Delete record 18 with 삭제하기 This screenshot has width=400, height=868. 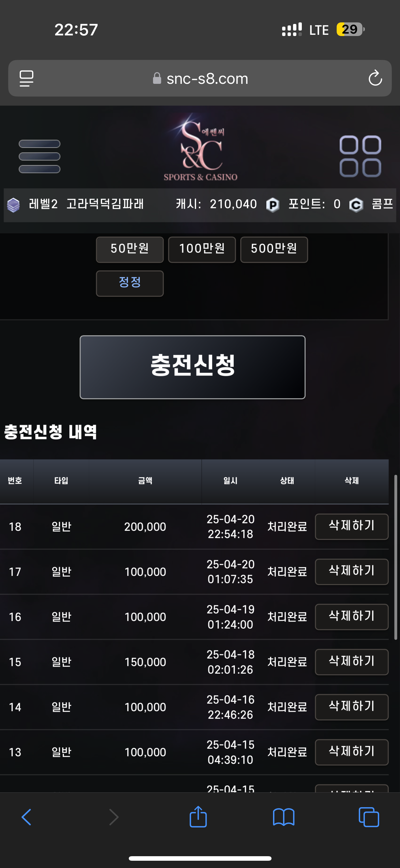352,526
